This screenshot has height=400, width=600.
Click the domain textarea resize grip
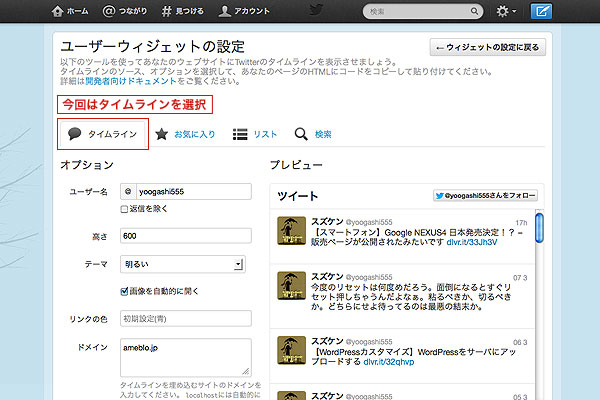(x=246, y=371)
